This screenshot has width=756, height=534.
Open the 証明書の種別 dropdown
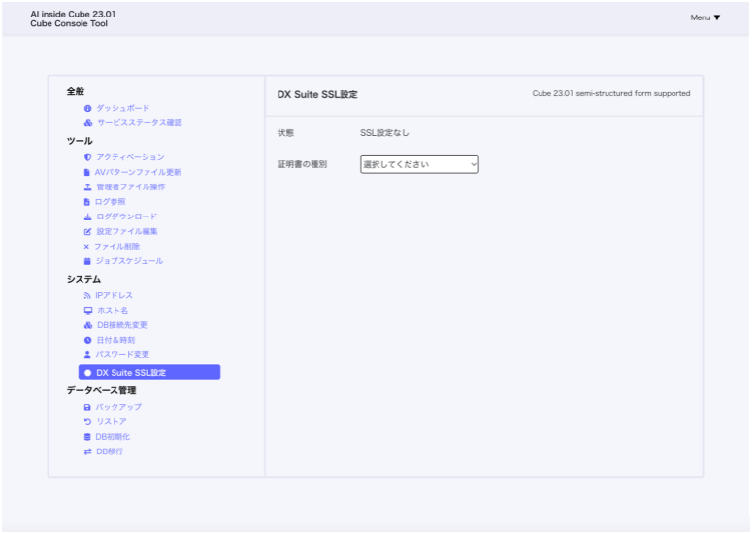(419, 165)
